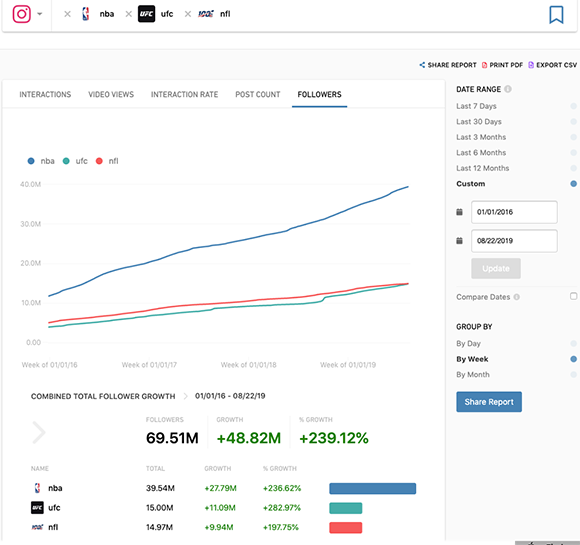The width and height of the screenshot is (580, 545).
Task: Toggle the nba series in chart legend
Action: (x=41, y=161)
